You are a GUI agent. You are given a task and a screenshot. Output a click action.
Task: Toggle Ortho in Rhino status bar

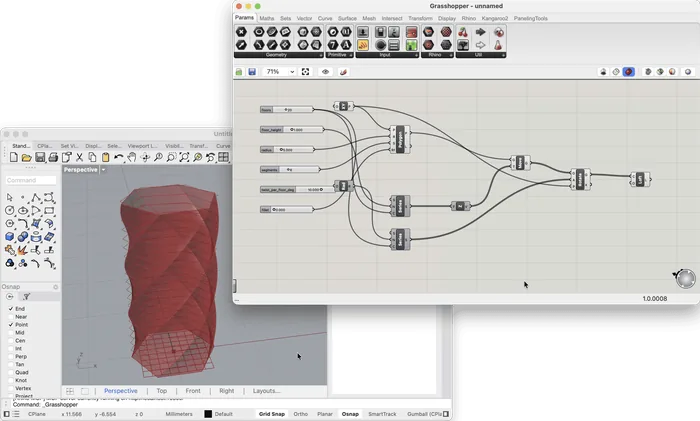(x=300, y=414)
